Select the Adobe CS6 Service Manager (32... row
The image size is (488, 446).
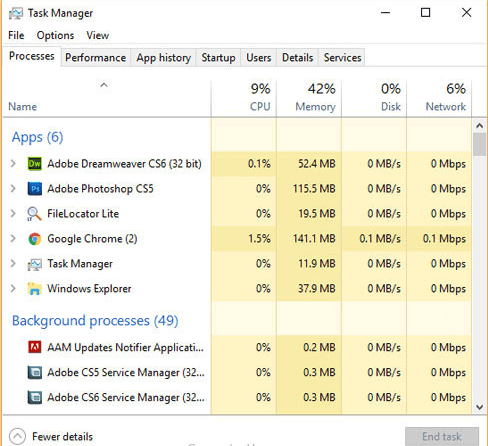point(237,397)
